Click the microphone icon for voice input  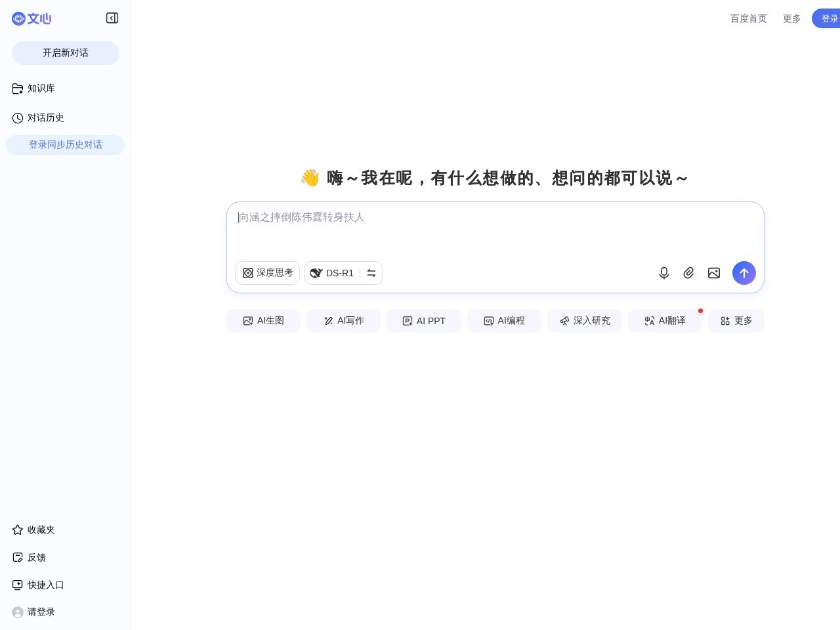coord(664,273)
